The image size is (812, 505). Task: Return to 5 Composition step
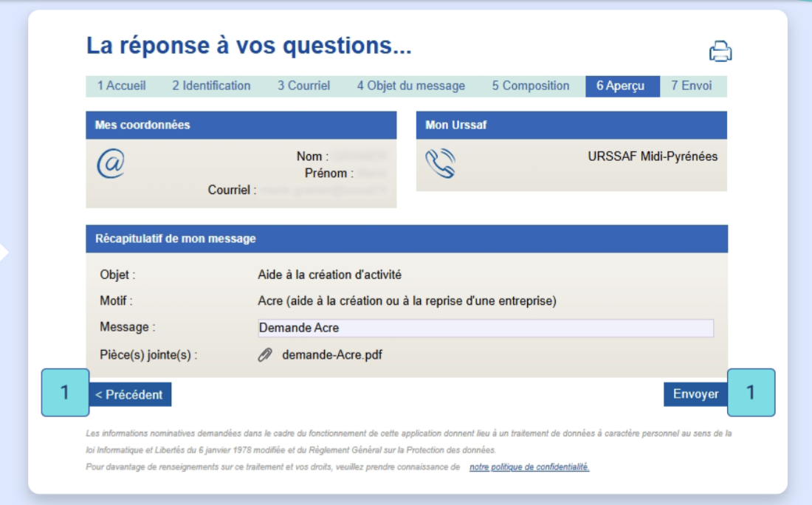[530, 86]
